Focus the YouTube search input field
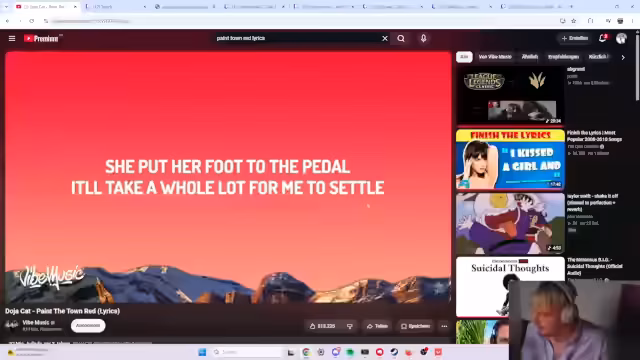640x360 pixels. 296,38
